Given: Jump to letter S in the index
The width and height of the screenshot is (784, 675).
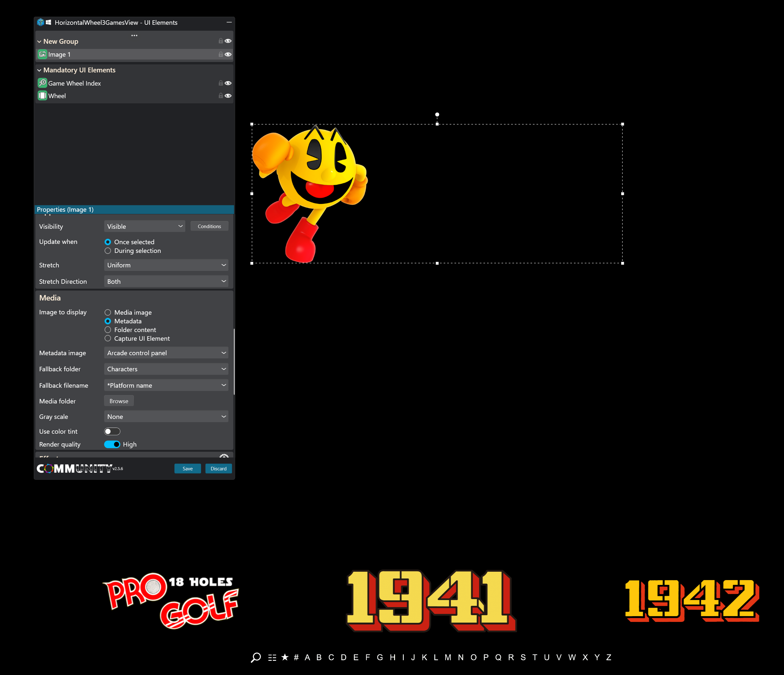Looking at the screenshot, I should pos(523,658).
